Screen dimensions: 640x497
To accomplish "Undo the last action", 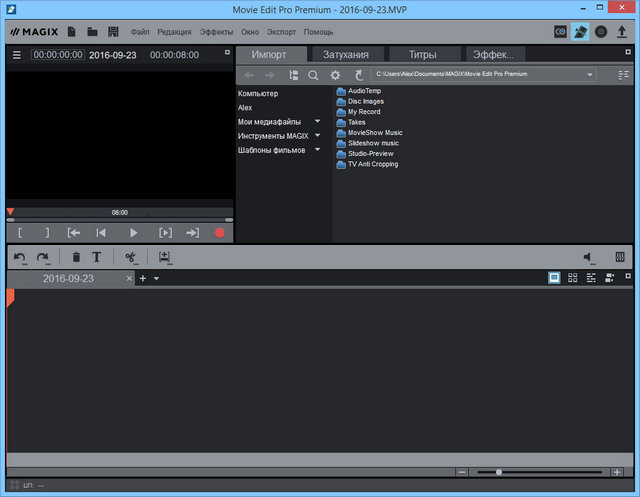I will click(x=19, y=257).
